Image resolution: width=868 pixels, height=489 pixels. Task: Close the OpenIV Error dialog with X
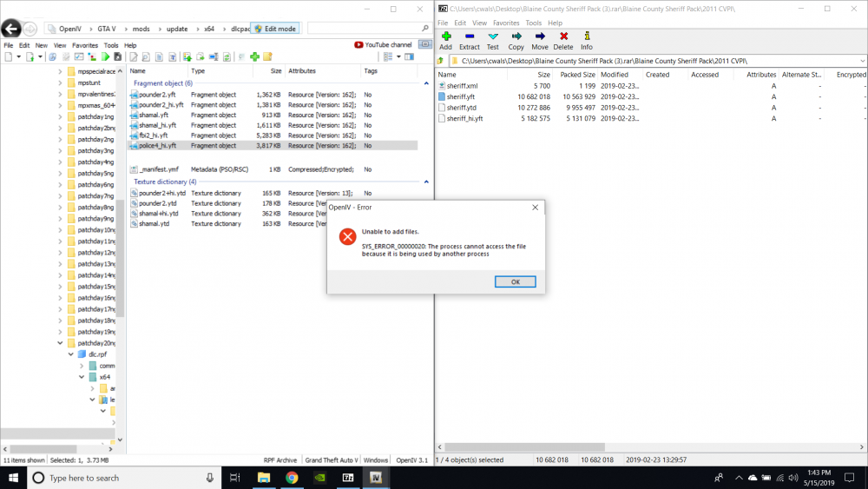click(x=535, y=207)
